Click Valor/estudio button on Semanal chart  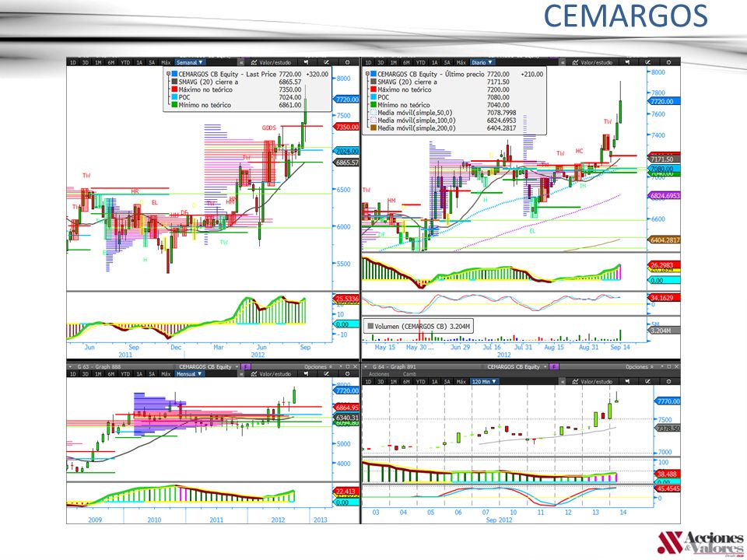271,62
